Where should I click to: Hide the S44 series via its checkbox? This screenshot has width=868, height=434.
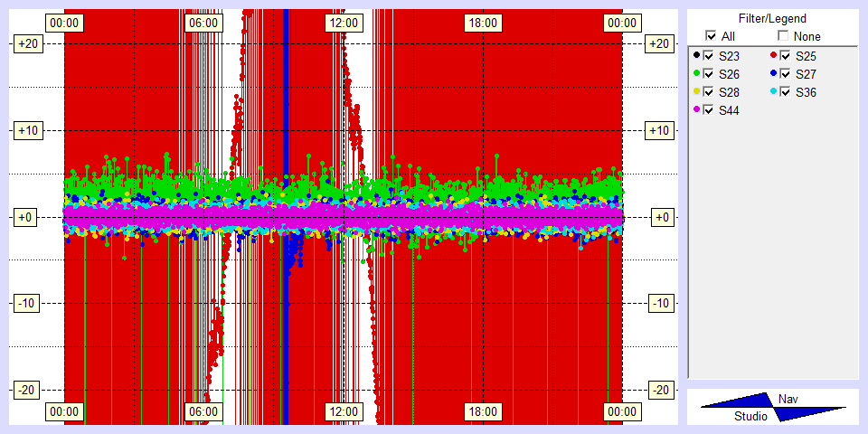coord(710,109)
